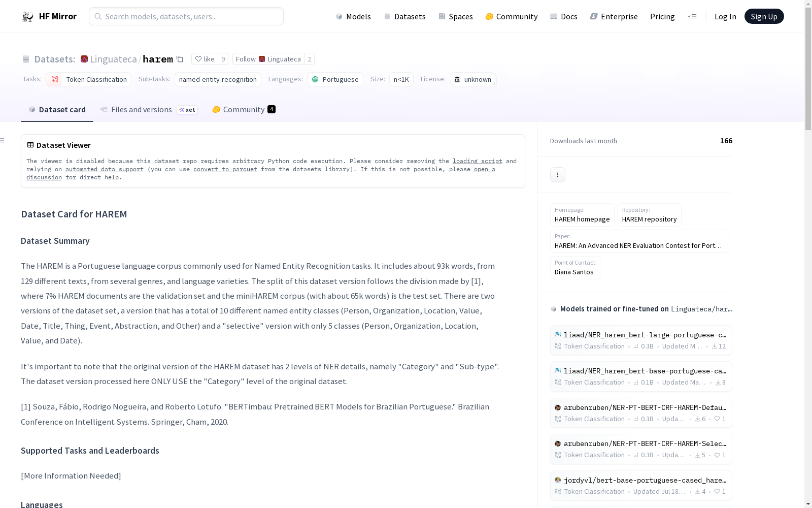Open the automated data support link
This screenshot has height=508, width=812.
[105, 169]
